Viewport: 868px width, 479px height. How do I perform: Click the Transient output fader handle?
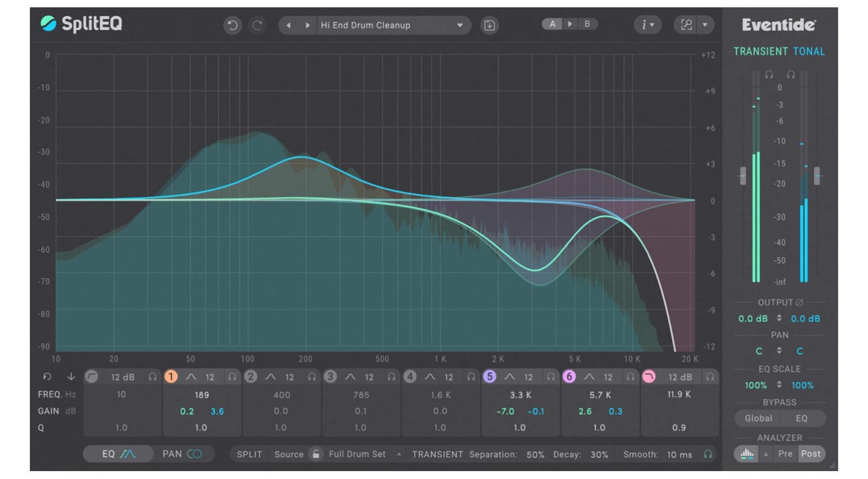(x=743, y=176)
